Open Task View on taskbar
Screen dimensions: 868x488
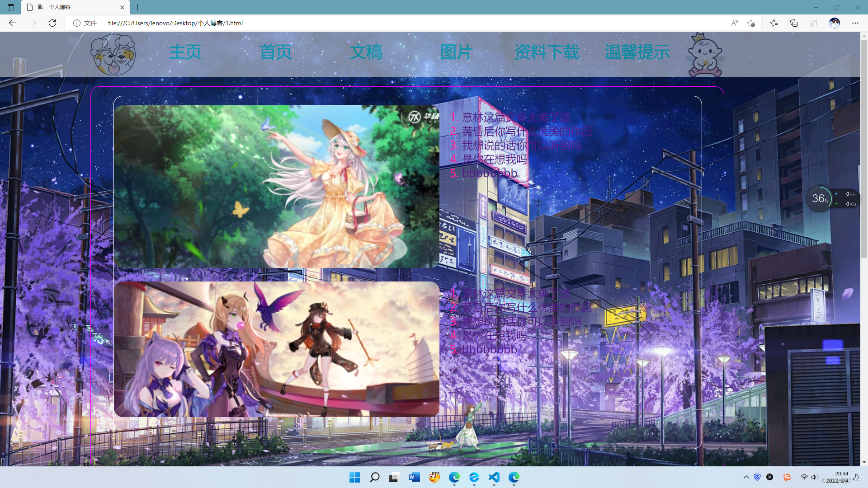[394, 477]
